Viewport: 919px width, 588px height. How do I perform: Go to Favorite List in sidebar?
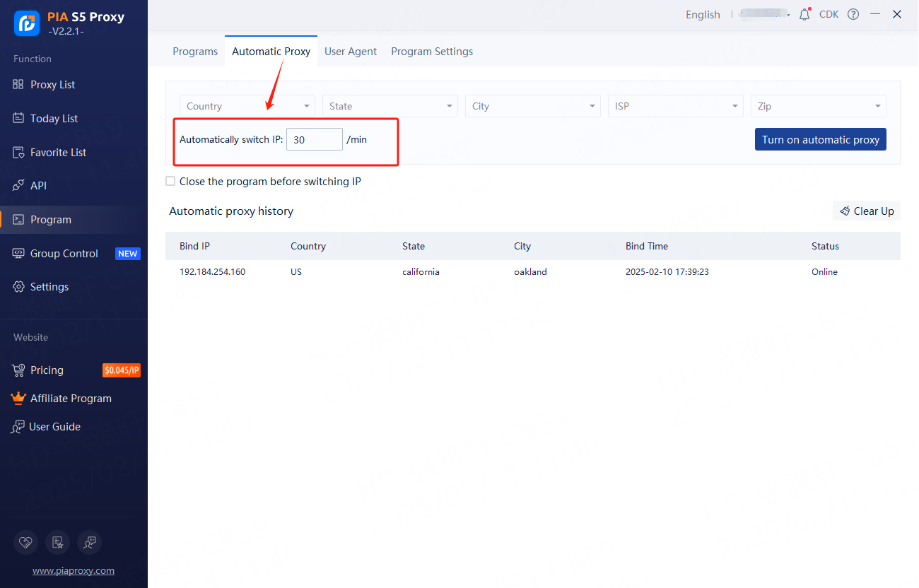click(x=58, y=153)
